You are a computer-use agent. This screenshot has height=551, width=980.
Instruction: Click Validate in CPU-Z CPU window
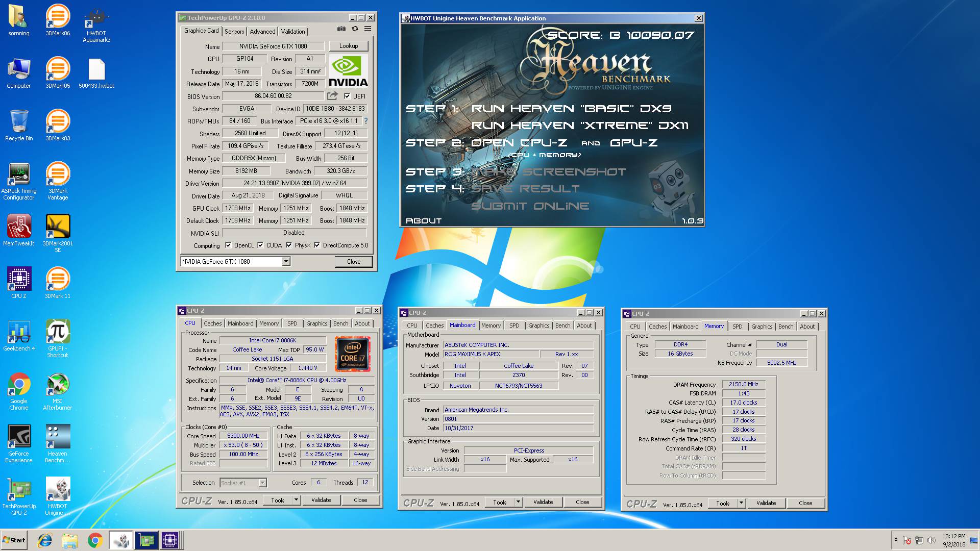point(321,500)
